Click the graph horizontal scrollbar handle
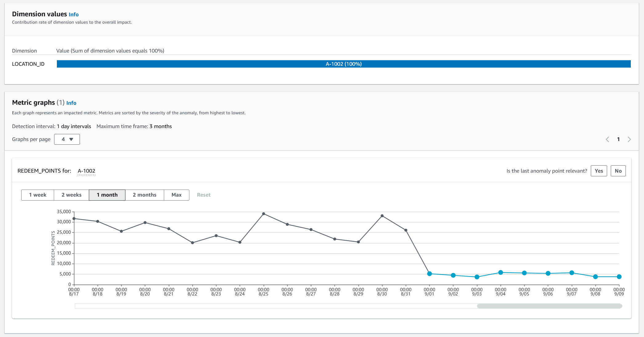This screenshot has width=644, height=337. tap(549, 306)
